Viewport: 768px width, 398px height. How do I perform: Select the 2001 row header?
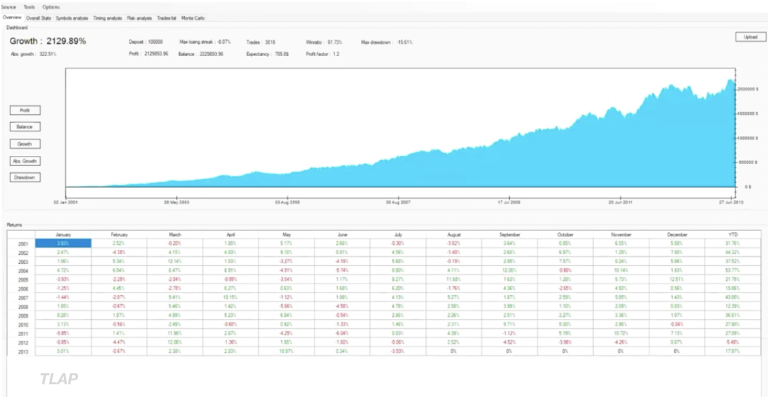tap(22, 243)
